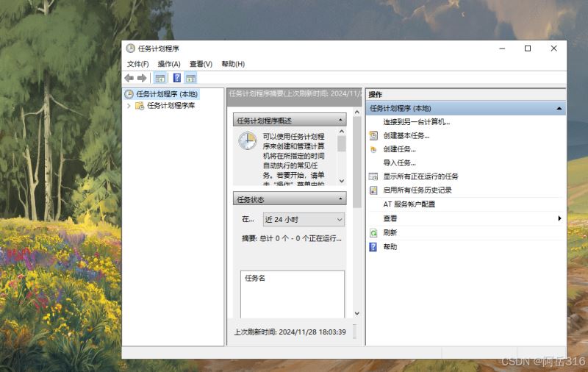This screenshot has height=372, width=588.
Task: Click the 启用所有任务历史记录 icon
Action: [x=373, y=190]
